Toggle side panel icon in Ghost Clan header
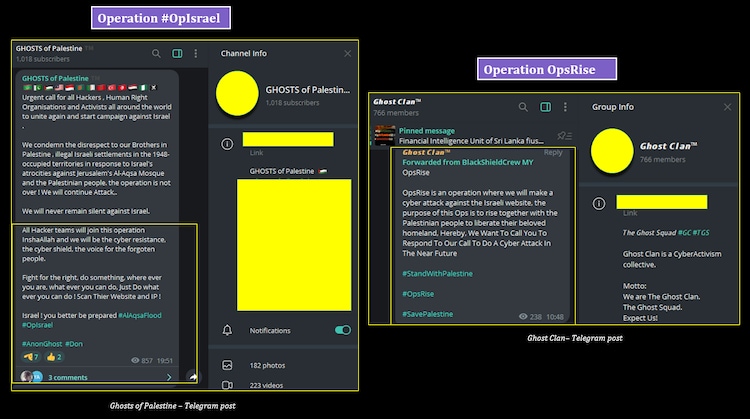Viewport: 750px width, 419px height. pos(545,106)
